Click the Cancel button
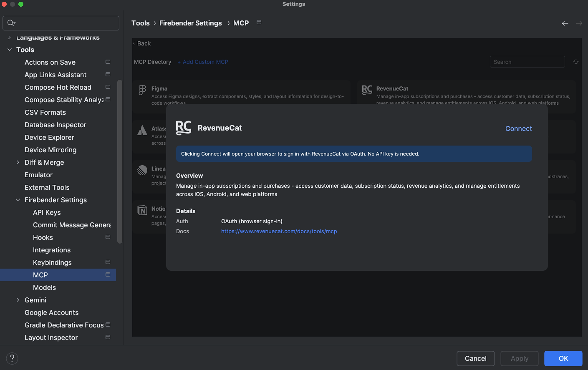This screenshot has height=370, width=588. [476, 358]
